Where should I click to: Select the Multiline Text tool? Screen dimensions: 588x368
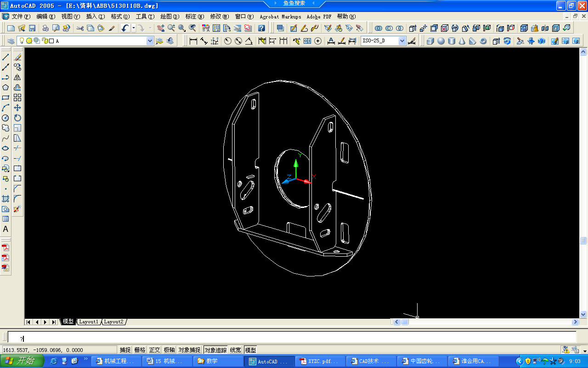click(x=6, y=229)
